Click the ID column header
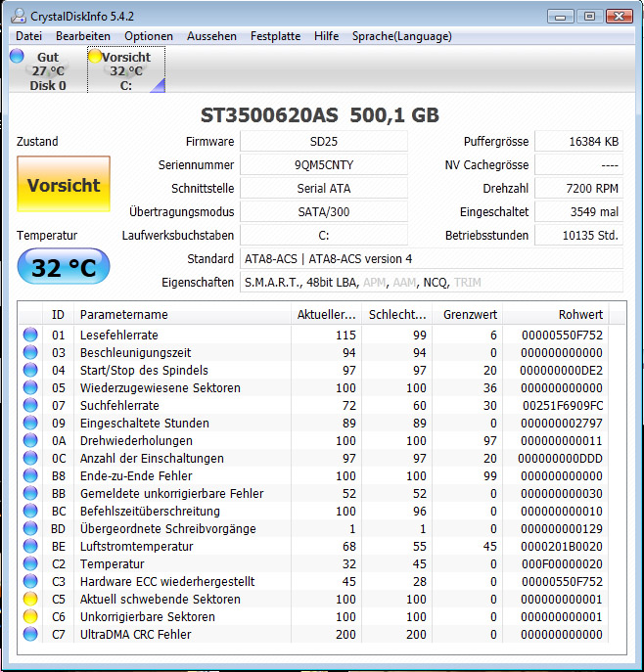 (x=58, y=315)
